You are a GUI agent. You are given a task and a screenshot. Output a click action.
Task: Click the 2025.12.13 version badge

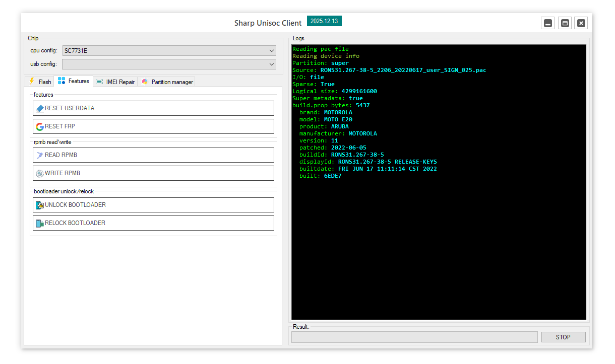324,21
